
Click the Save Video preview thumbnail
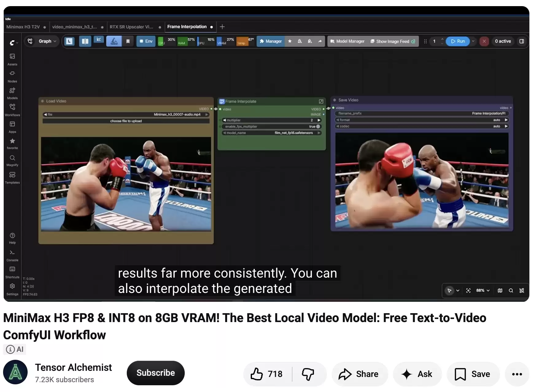[422, 180]
